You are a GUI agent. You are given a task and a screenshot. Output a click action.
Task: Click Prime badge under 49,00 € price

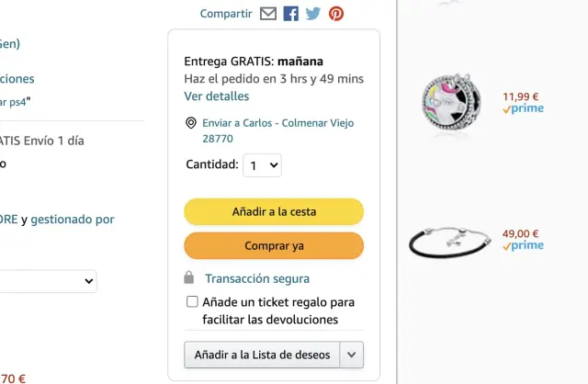[x=523, y=246]
